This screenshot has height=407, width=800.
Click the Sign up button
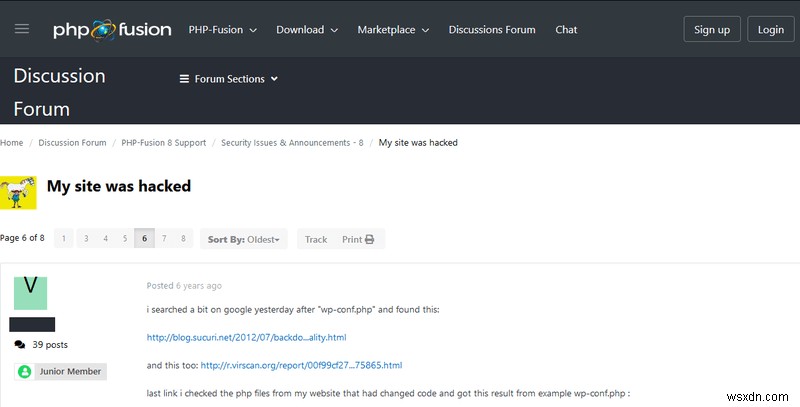click(712, 30)
